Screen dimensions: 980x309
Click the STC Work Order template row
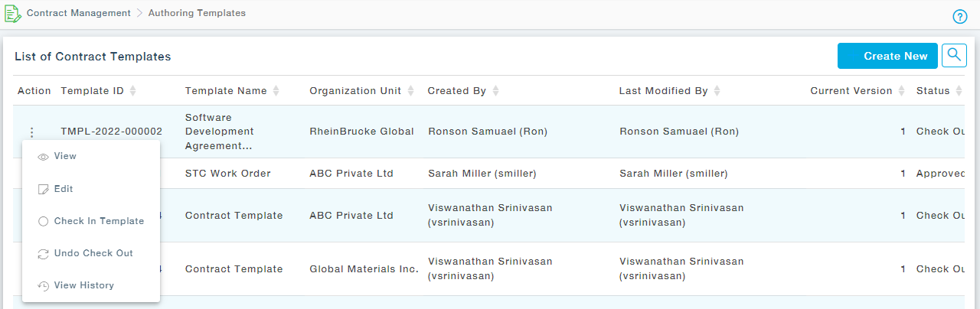click(x=227, y=174)
